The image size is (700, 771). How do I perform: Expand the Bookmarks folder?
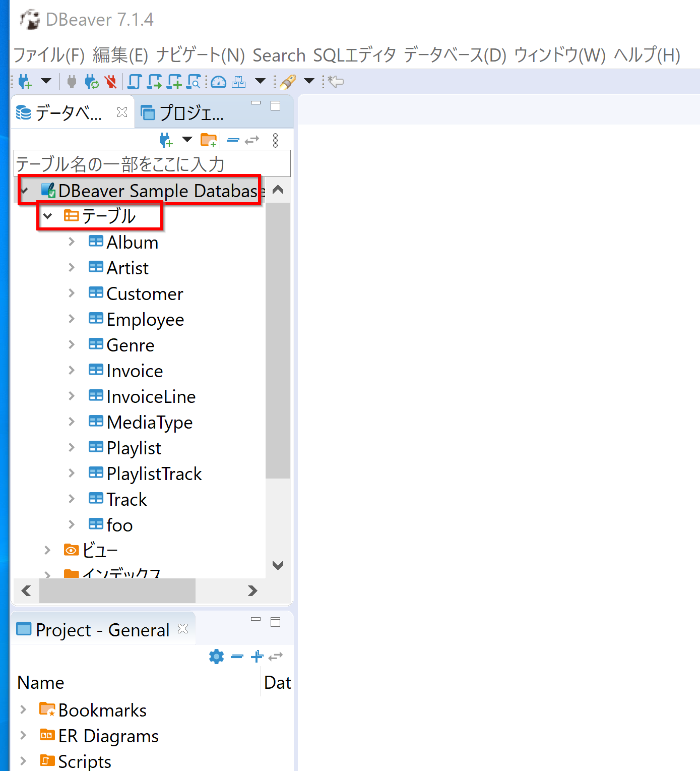23,709
